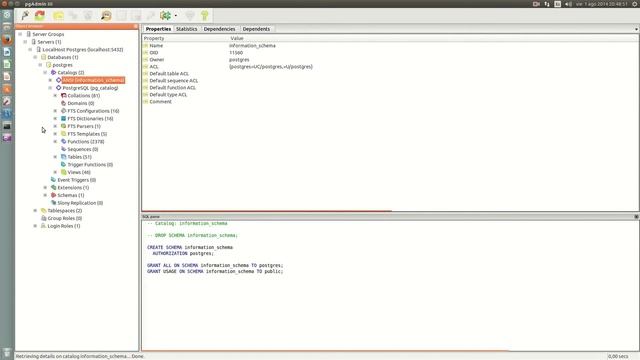Select the Properties tab

click(158, 29)
